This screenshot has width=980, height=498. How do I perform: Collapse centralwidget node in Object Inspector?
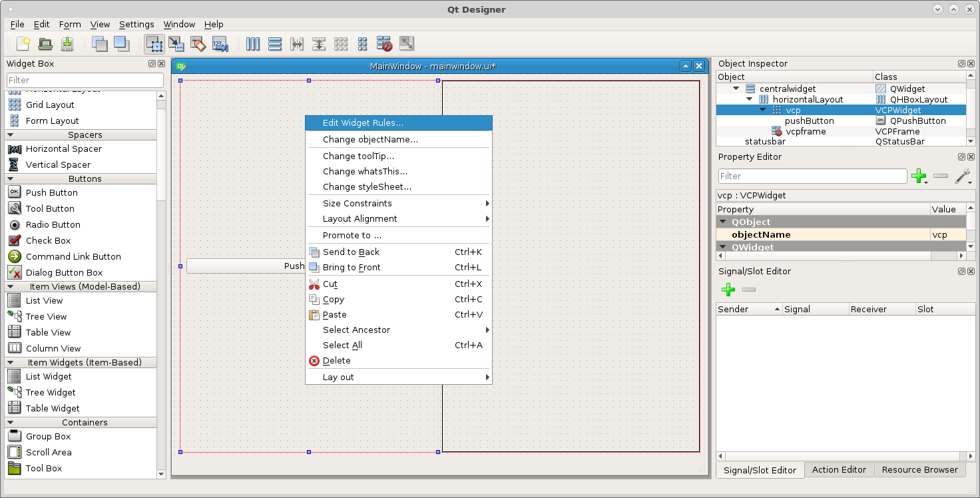coord(736,89)
